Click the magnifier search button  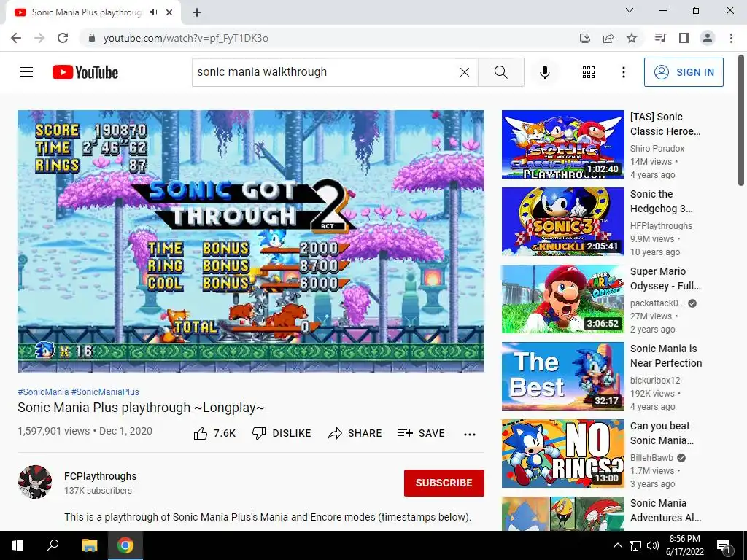point(500,72)
